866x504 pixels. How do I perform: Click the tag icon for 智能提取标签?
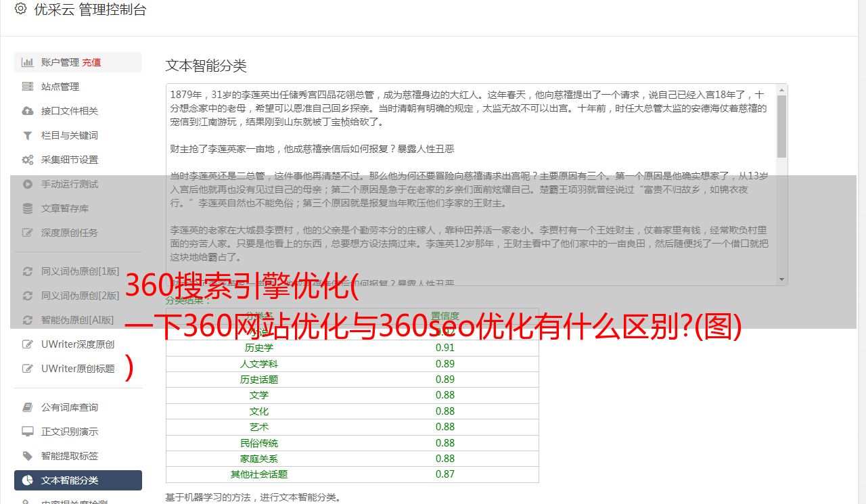(28, 456)
